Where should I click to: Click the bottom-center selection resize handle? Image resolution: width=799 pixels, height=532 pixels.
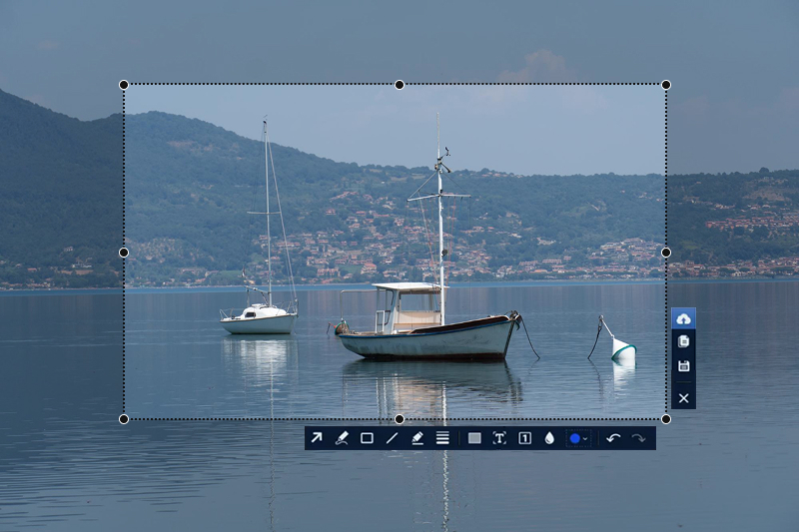click(399, 419)
